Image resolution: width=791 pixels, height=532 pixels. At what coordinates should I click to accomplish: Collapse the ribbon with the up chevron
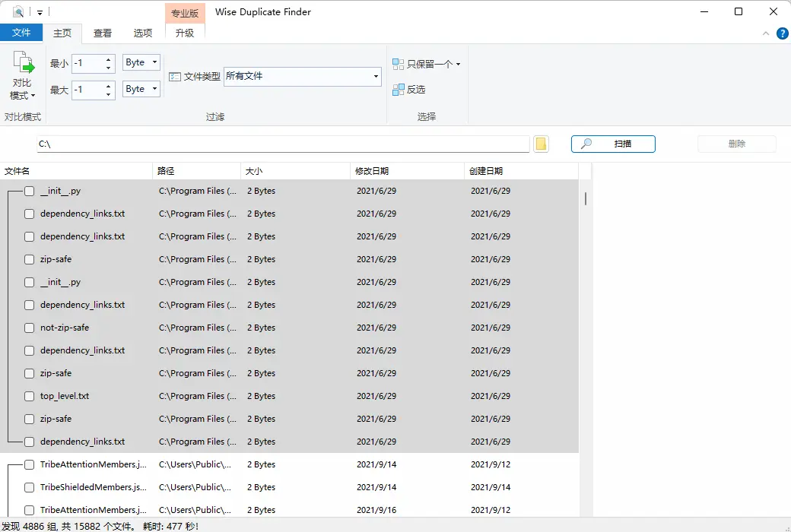click(765, 33)
